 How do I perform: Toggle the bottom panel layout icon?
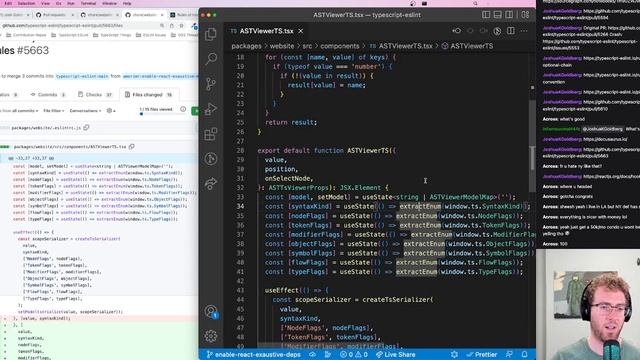click(498, 15)
